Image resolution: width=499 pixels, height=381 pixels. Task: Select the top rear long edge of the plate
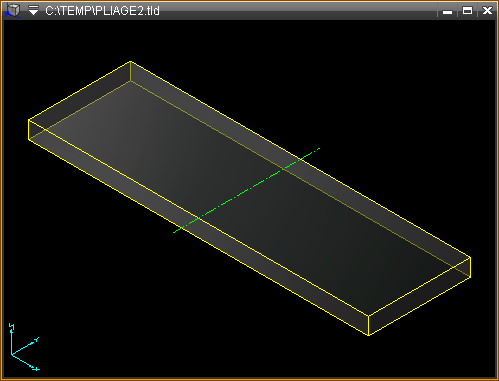(x=300, y=159)
